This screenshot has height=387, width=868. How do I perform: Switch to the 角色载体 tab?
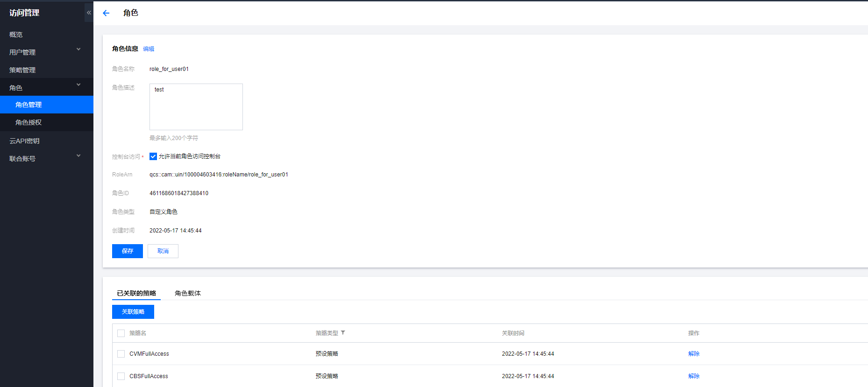click(x=188, y=293)
